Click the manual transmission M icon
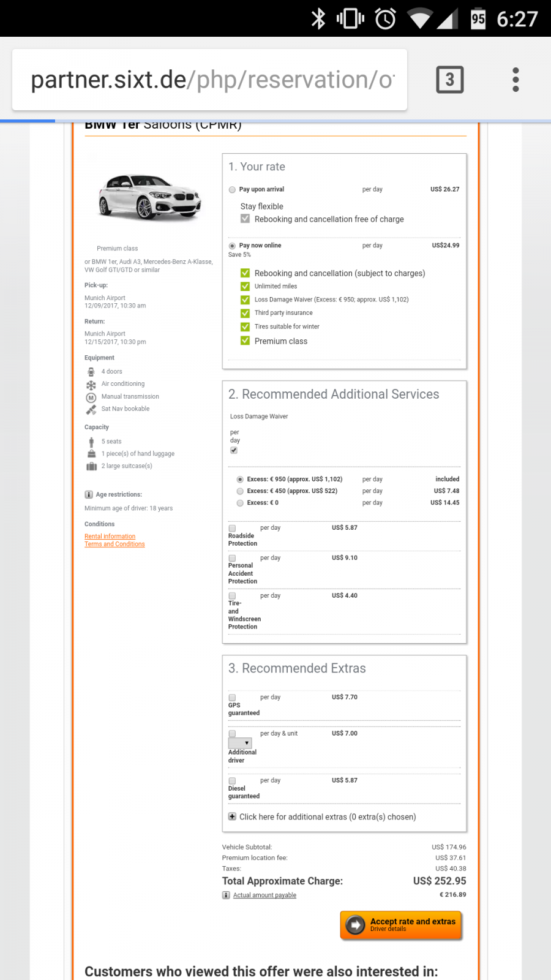Screen dimensions: 551x980 point(91,398)
